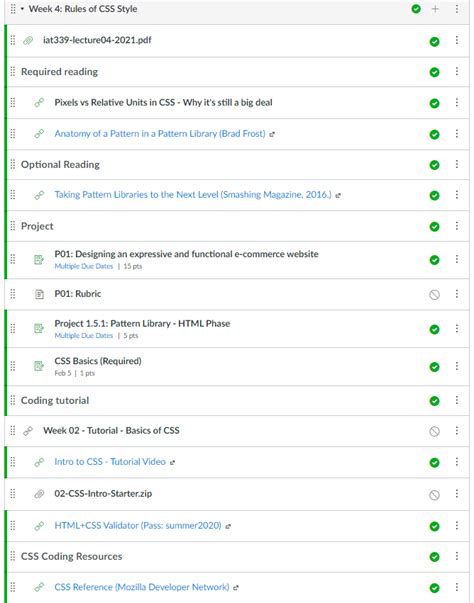Open options dropdown for Project 1.5.1 Pattern Library
474x603 pixels.
457,328
